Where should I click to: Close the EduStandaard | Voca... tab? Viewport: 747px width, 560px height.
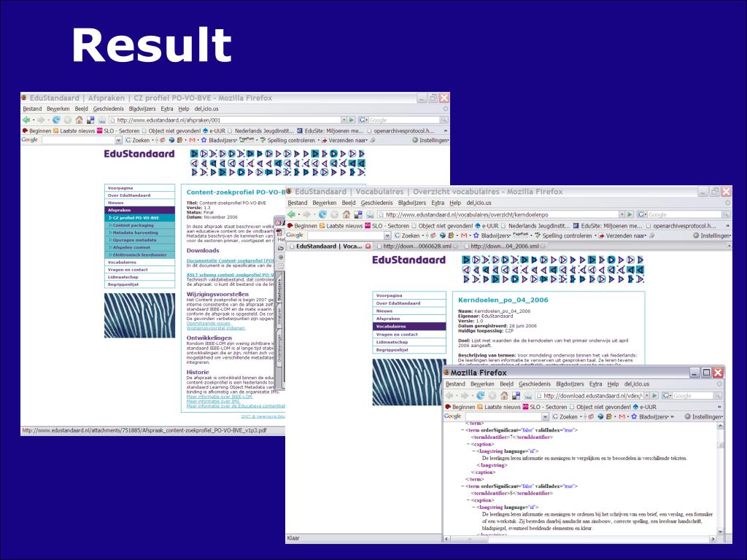click(368, 246)
